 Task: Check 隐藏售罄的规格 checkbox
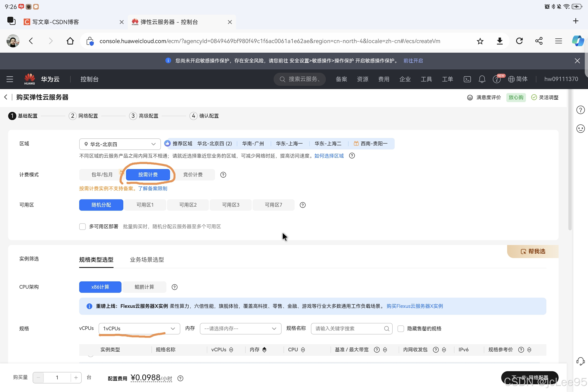401,329
